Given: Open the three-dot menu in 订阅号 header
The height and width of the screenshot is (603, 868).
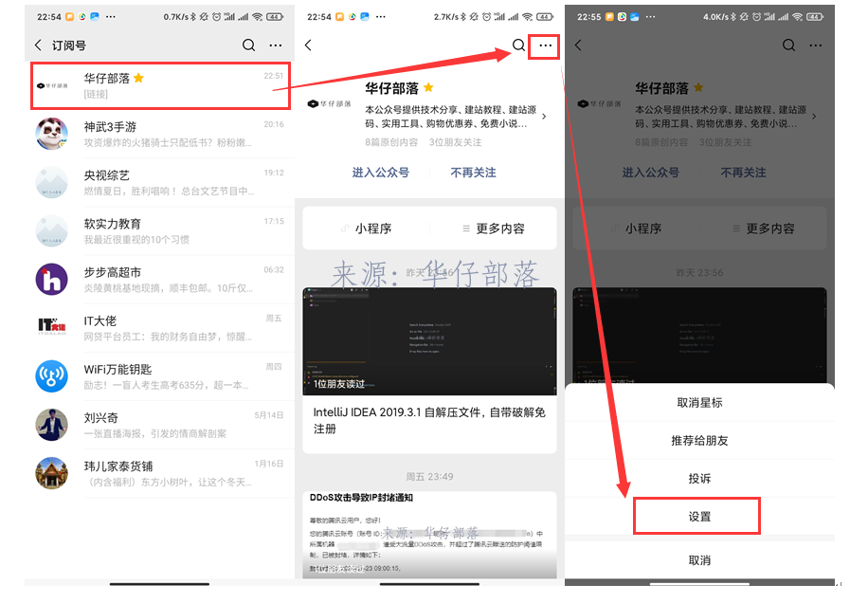Looking at the screenshot, I should coord(276,46).
